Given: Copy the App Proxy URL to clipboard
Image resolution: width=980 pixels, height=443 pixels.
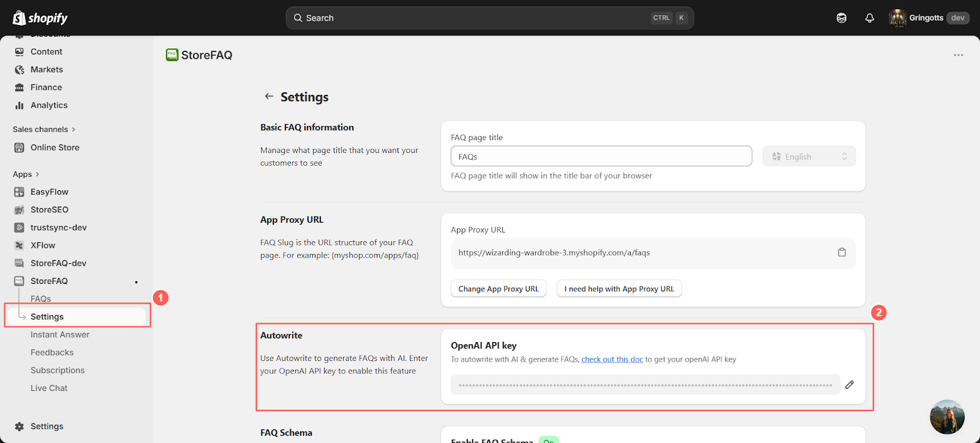Looking at the screenshot, I should coord(842,252).
